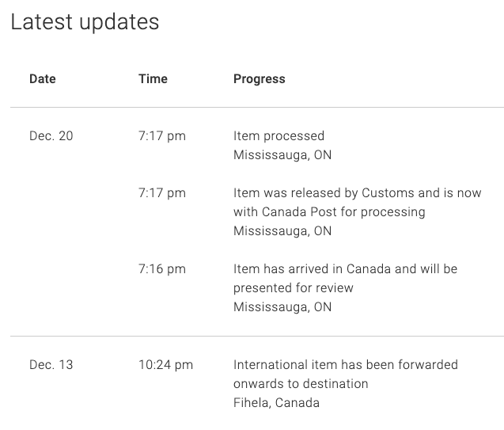Viewport: 504px width, 430px height.
Task: Click Mississauga, ON under "presented for review"
Action: pos(282,307)
